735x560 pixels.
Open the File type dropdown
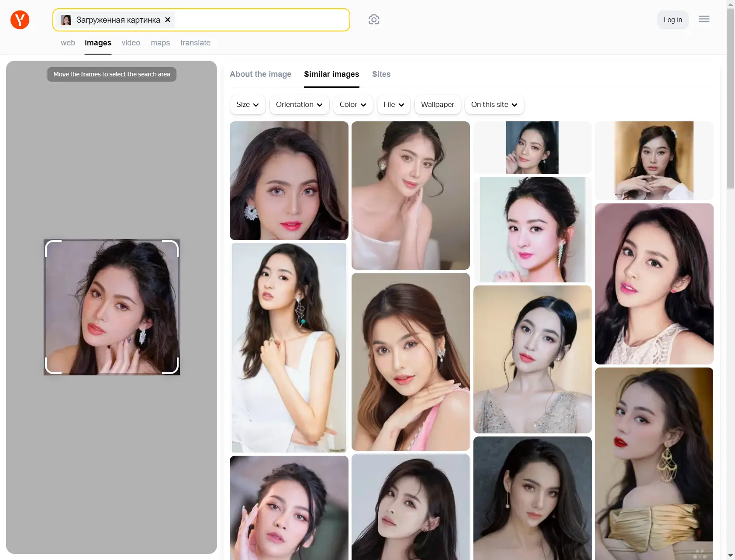pyautogui.click(x=393, y=105)
